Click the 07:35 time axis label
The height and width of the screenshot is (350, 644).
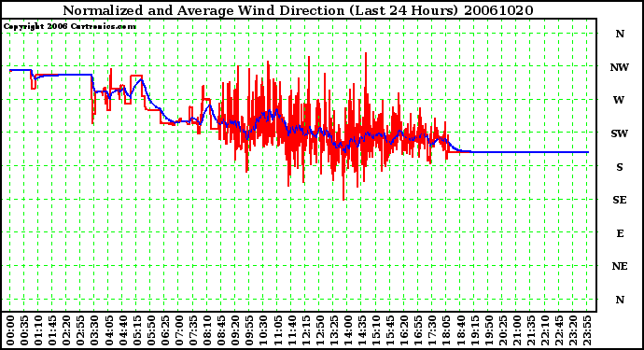[192, 330]
